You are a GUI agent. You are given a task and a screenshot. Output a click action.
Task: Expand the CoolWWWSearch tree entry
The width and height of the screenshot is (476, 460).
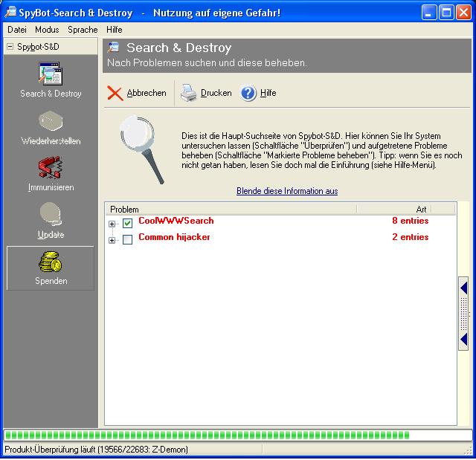[112, 223]
